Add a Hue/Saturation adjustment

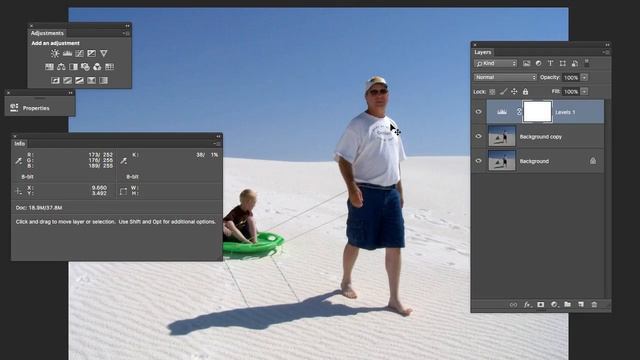pyautogui.click(x=49, y=67)
